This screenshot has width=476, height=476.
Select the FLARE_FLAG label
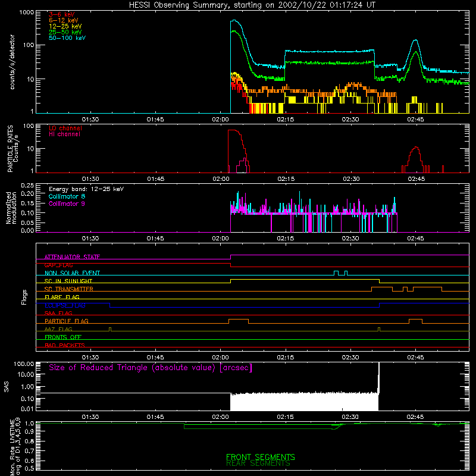[62, 297]
